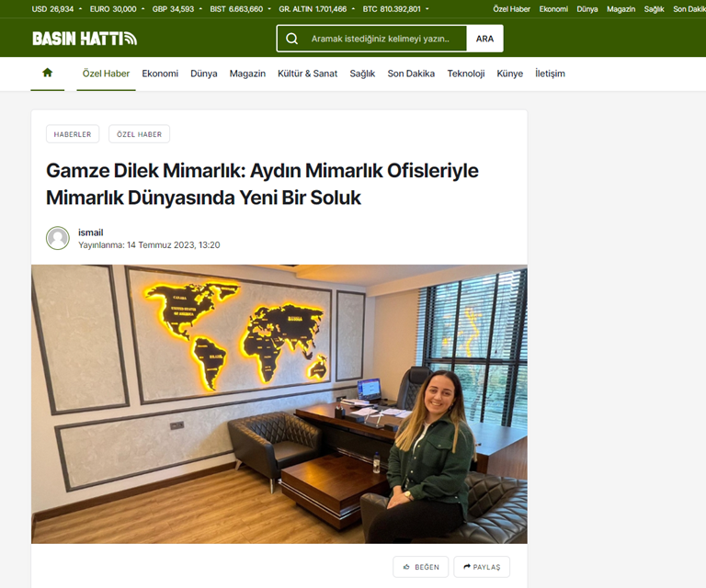The image size is (706, 588).
Task: Select Teknoloji in the navigation bar
Action: (465, 73)
